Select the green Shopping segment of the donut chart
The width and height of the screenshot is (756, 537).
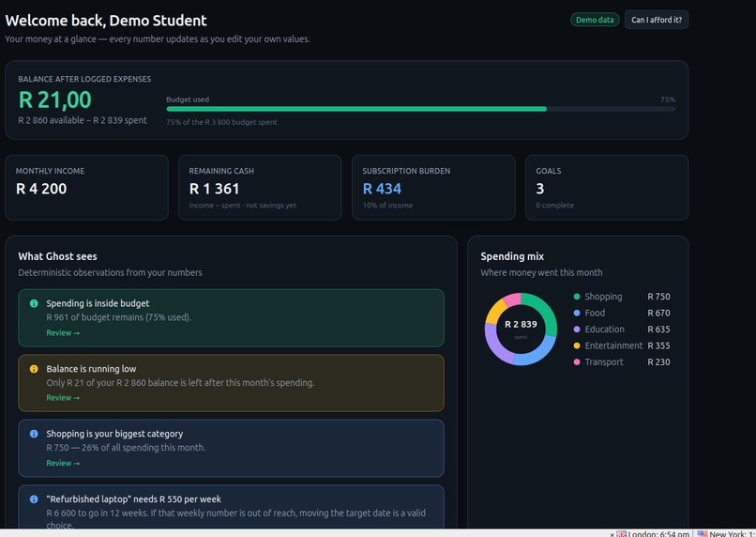tap(545, 310)
